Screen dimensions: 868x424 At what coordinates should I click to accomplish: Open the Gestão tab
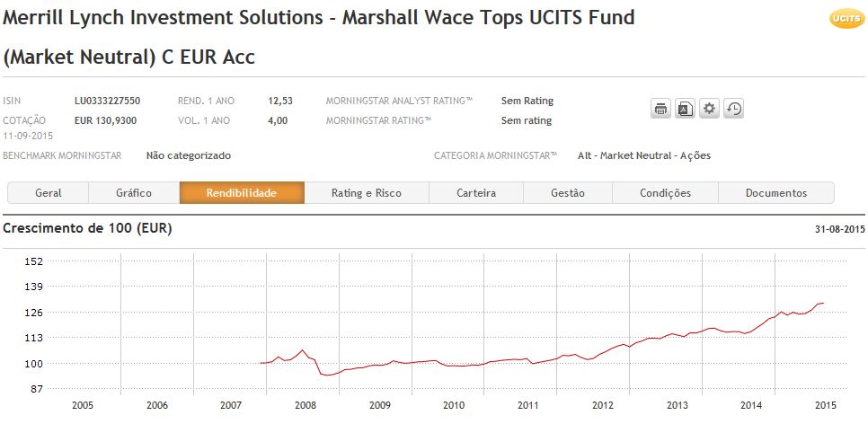click(x=567, y=193)
